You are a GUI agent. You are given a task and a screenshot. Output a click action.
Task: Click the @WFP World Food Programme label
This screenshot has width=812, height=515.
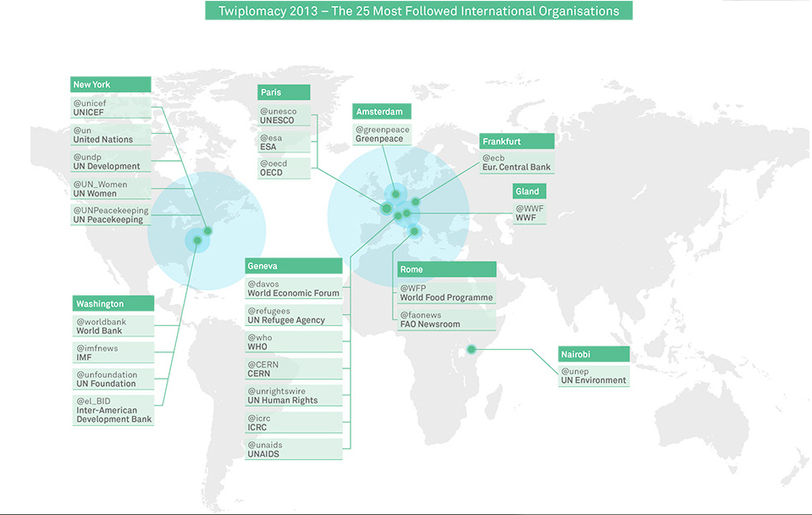point(447,293)
